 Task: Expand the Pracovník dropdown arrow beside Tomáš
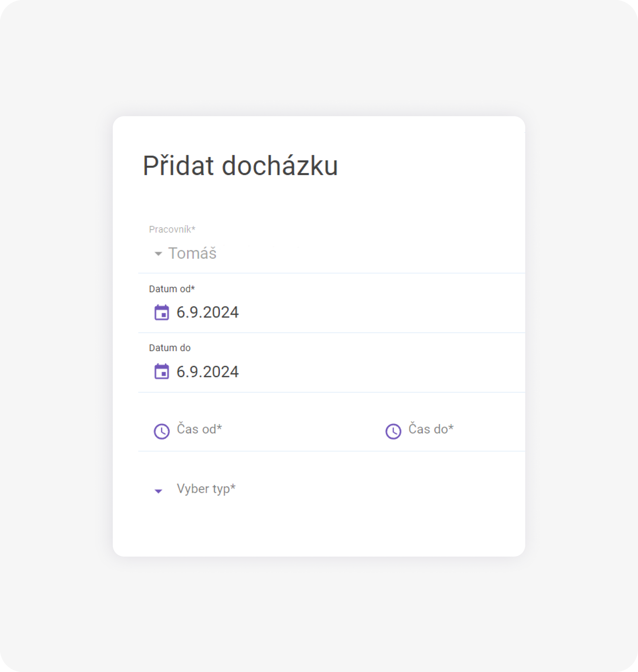point(158,254)
